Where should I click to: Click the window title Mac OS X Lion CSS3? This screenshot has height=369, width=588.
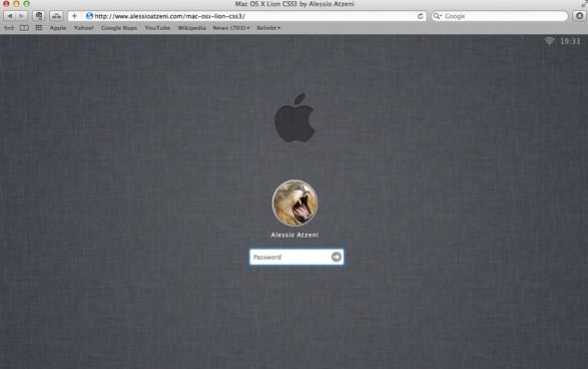294,4
